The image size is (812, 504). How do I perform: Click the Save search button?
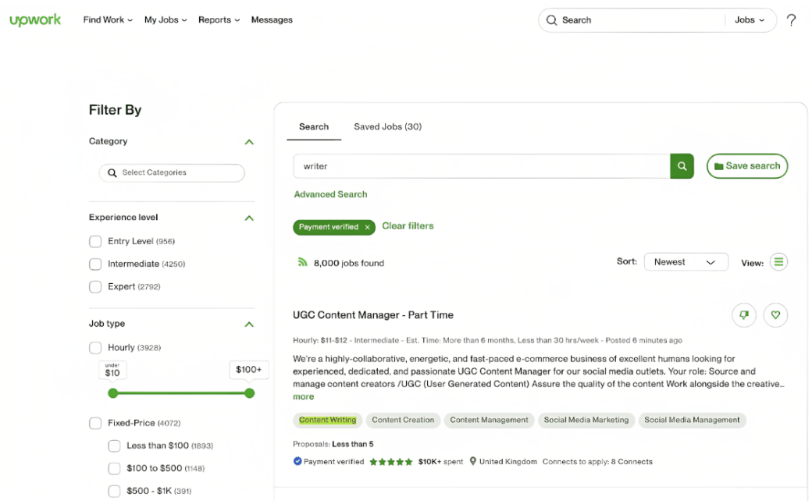(746, 166)
